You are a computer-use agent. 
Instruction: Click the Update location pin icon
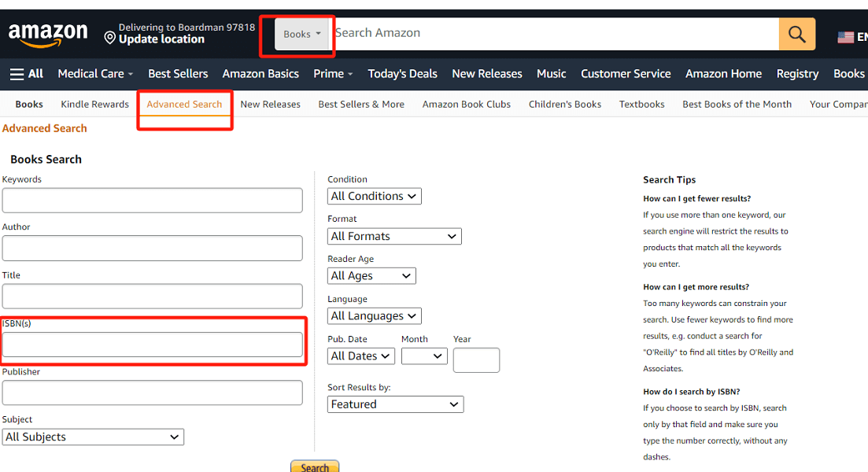[109, 35]
